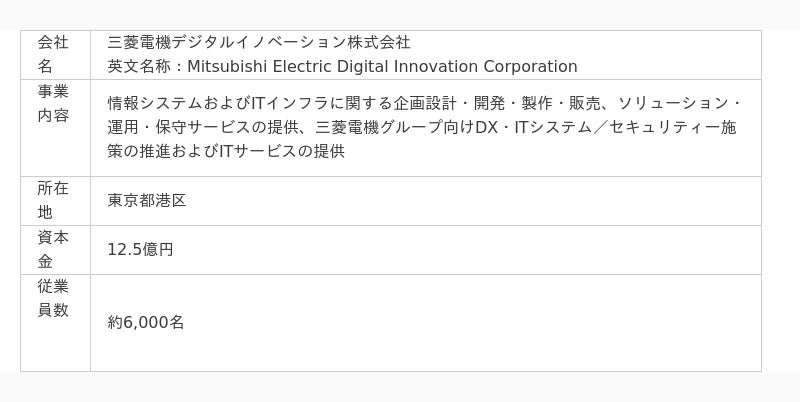Screen dimensions: 800x402
Task: Click the 資本金 row header cell
Action: pos(54,249)
